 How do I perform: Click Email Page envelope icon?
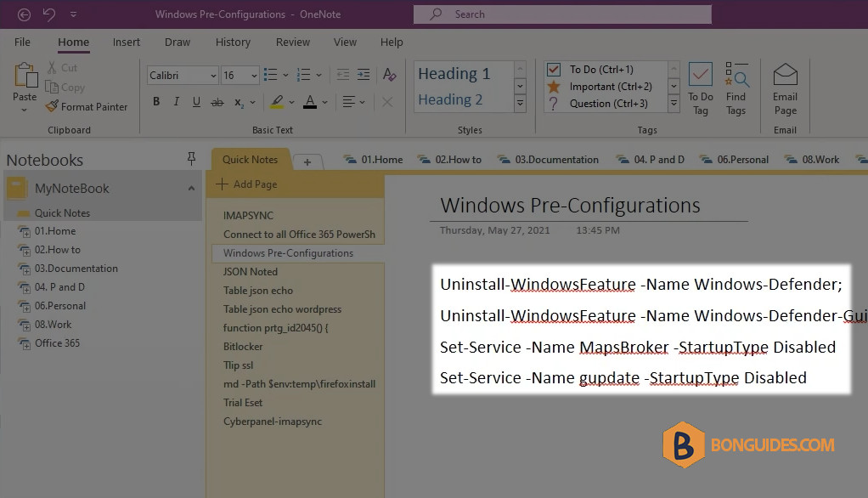pyautogui.click(x=785, y=75)
